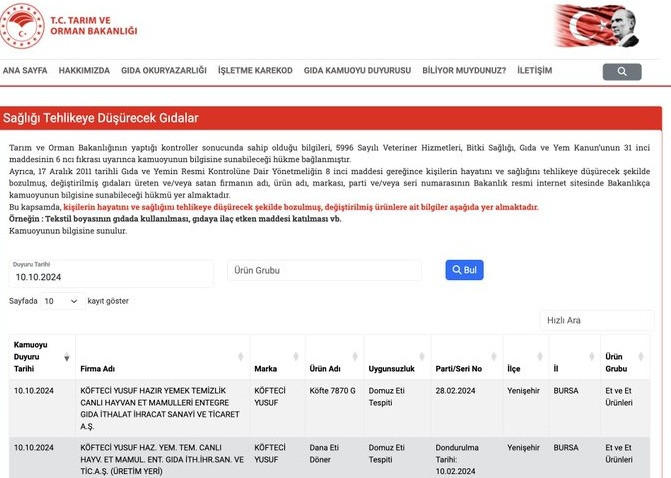Image resolution: width=671 pixels, height=478 pixels.
Task: Click the Köfte 7870 G product cell
Action: pyautogui.click(x=333, y=391)
